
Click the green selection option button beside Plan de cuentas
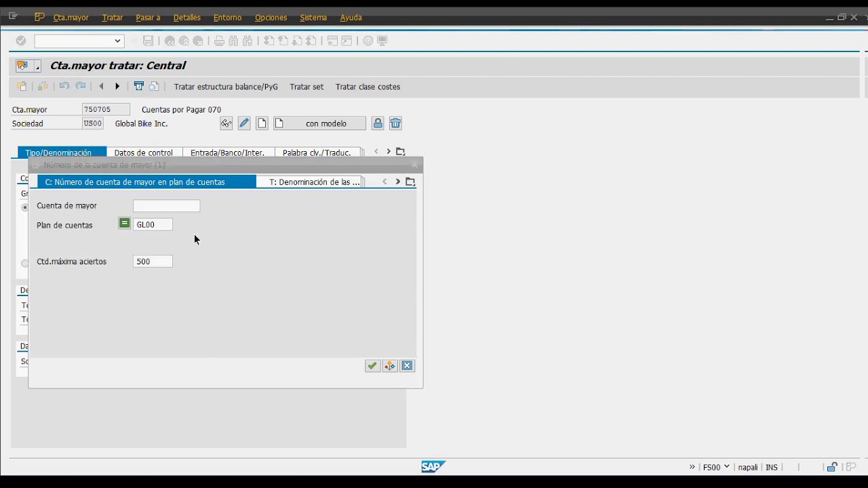click(124, 223)
